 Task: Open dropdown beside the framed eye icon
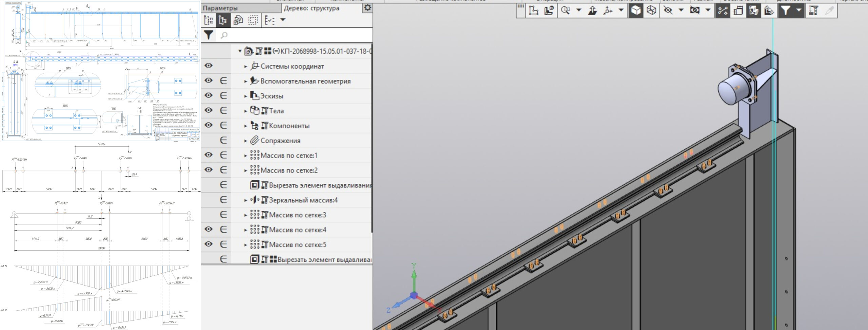point(708,10)
